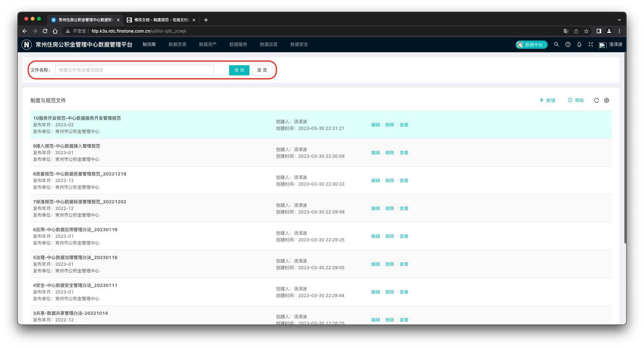Viewport: 644px width, 348px height.
Task: Edit the 10服务开发规范 document
Action: [x=376, y=125]
